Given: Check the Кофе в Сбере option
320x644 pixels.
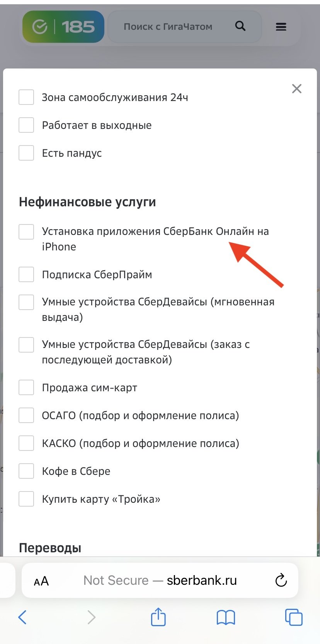Looking at the screenshot, I should click(26, 471).
